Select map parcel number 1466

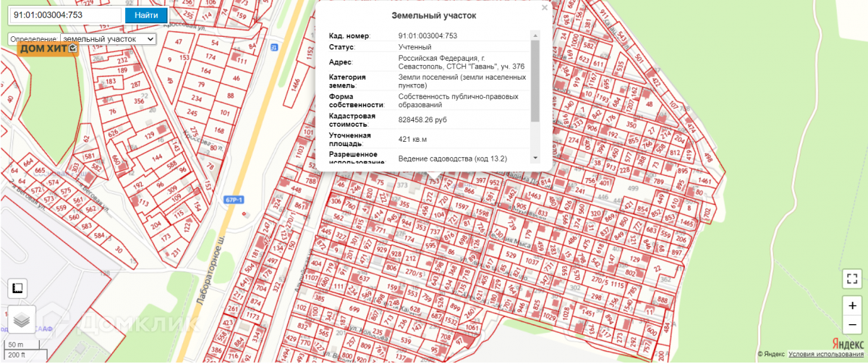point(295,85)
